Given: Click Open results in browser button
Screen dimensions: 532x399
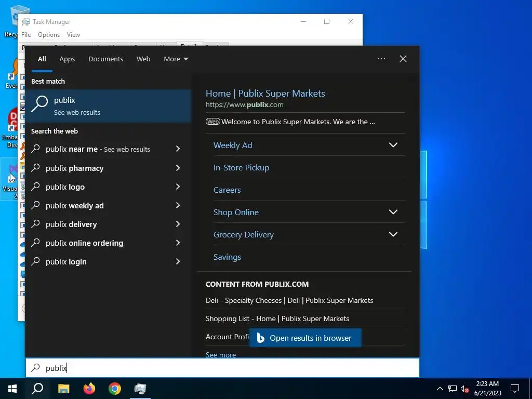Looking at the screenshot, I should [305, 338].
